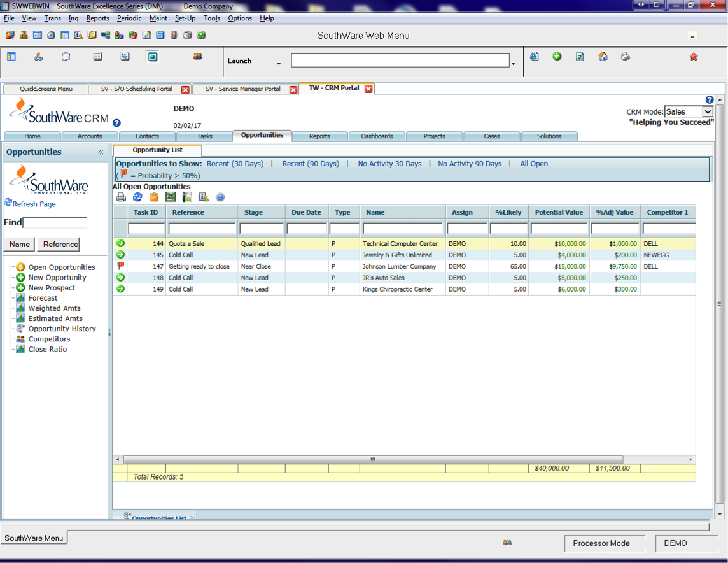This screenshot has height=563, width=728.
Task: Select New Opportunity in sidebar tree
Action: 57,278
